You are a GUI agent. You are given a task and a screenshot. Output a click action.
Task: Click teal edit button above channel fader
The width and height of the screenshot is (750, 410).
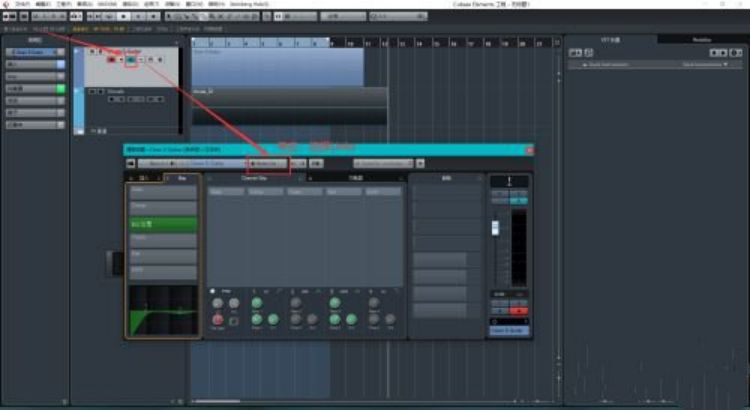(519, 201)
